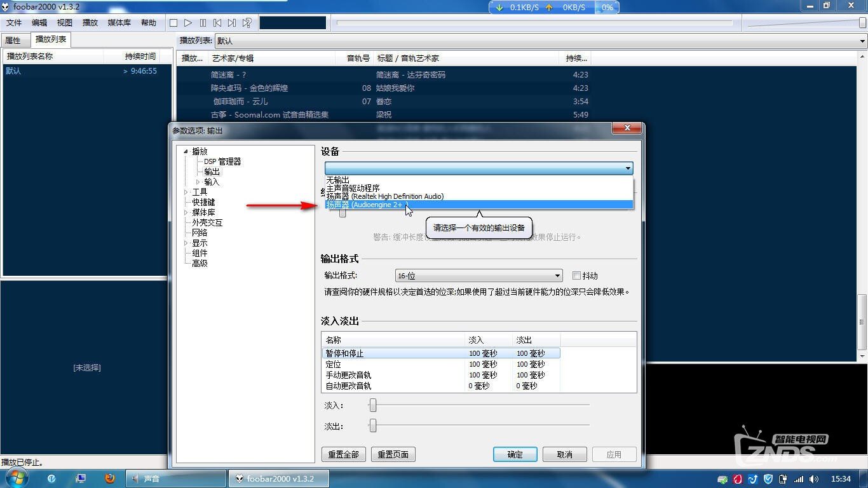
Task: Select 无输出 in the device list
Action: pyautogui.click(x=479, y=180)
